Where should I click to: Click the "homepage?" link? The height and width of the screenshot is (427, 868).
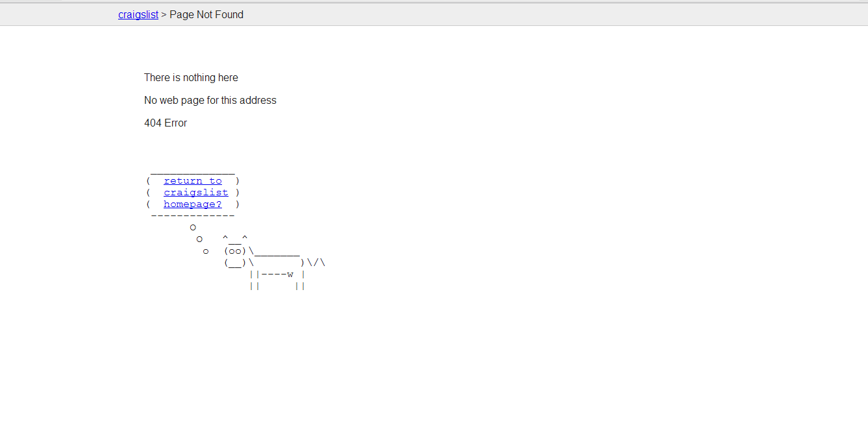tap(193, 204)
